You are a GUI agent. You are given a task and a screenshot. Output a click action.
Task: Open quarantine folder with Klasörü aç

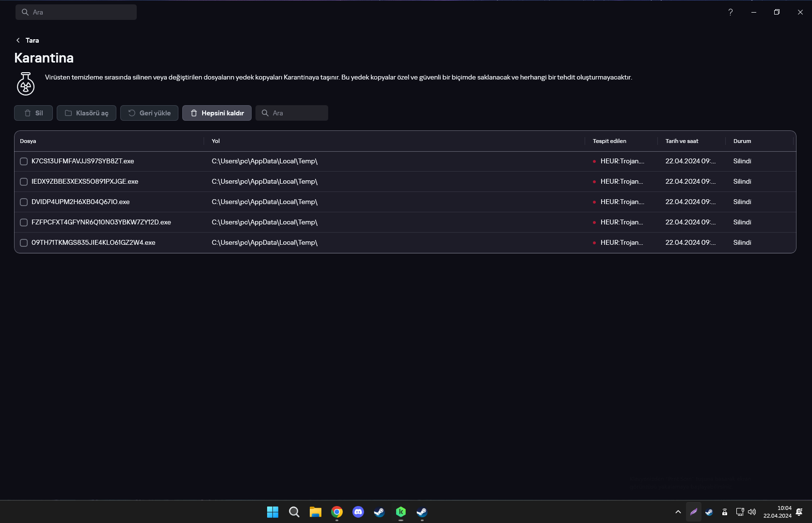click(86, 113)
